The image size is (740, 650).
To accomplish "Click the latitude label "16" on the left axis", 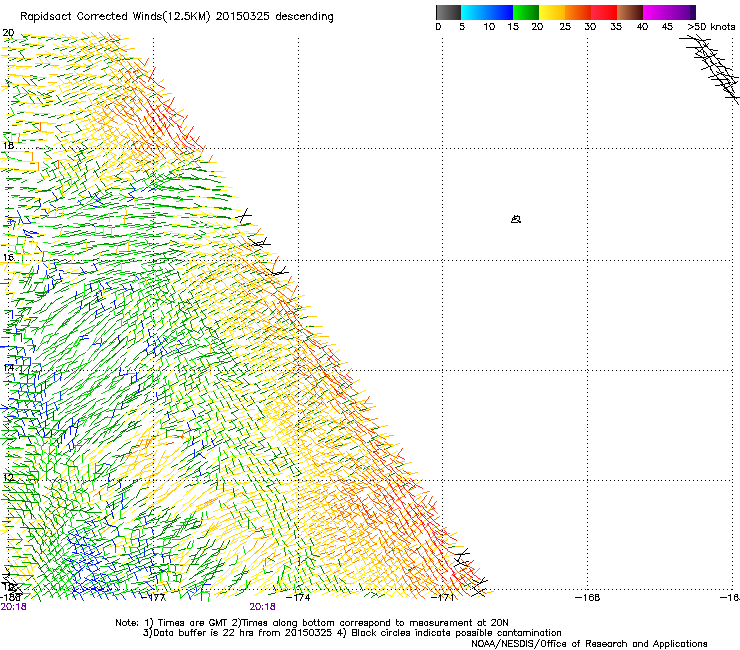I will 8,257.
